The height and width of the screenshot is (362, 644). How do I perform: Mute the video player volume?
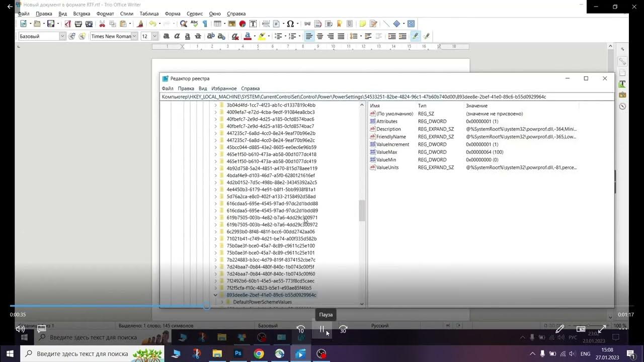(x=20, y=329)
